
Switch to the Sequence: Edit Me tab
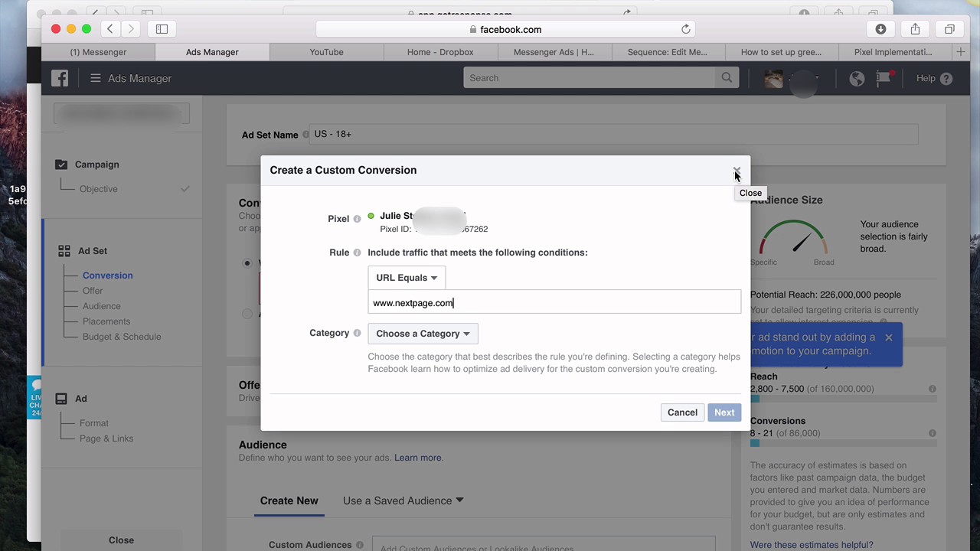point(668,52)
